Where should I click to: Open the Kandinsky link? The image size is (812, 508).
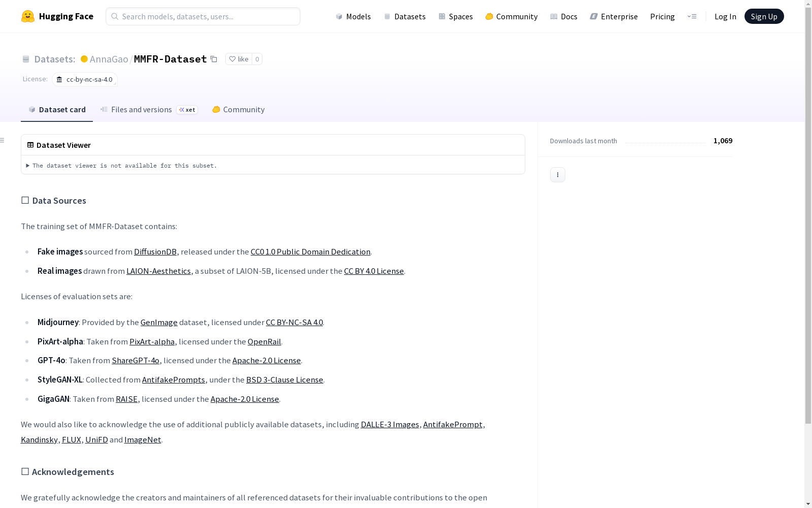[39, 440]
